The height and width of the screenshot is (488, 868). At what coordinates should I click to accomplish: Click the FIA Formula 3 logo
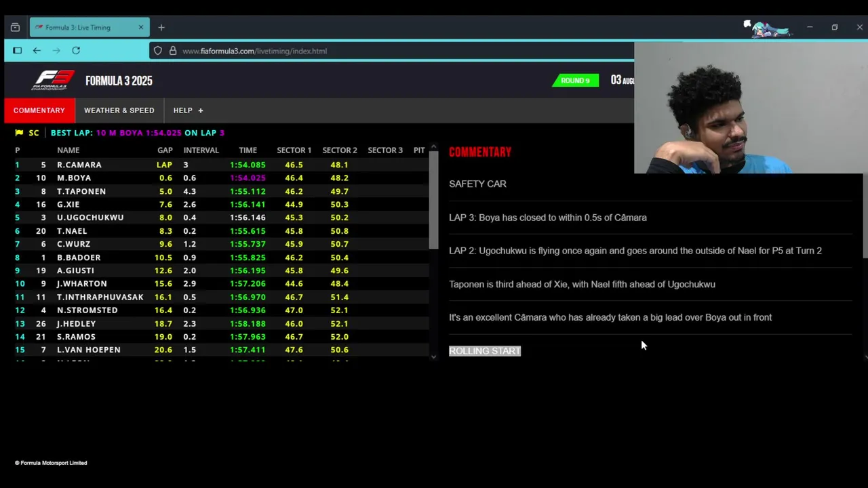[x=53, y=80]
